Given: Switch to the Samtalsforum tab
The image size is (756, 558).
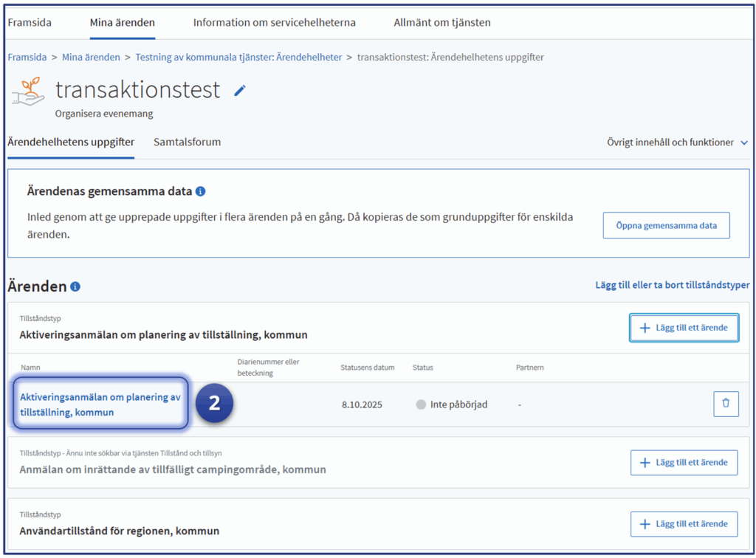Looking at the screenshot, I should [x=187, y=142].
